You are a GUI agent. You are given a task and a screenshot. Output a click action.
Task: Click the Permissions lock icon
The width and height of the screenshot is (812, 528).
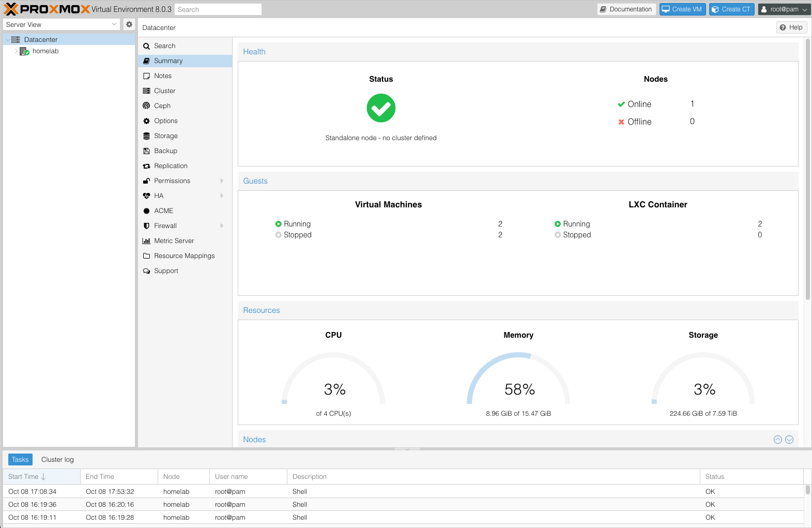[147, 181]
